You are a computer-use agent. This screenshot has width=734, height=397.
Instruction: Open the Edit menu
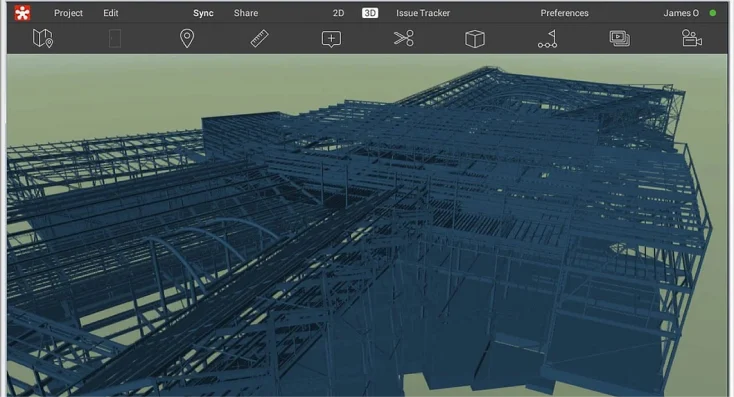tap(111, 13)
